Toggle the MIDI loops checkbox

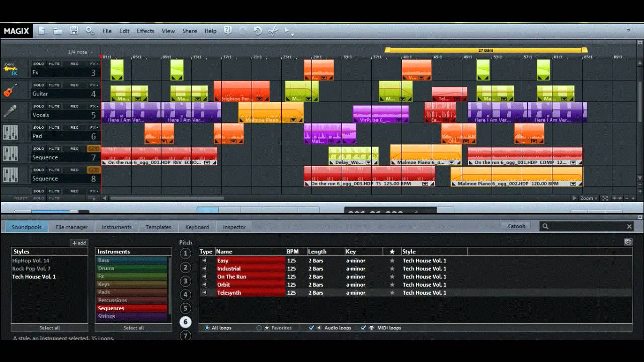pos(363,328)
